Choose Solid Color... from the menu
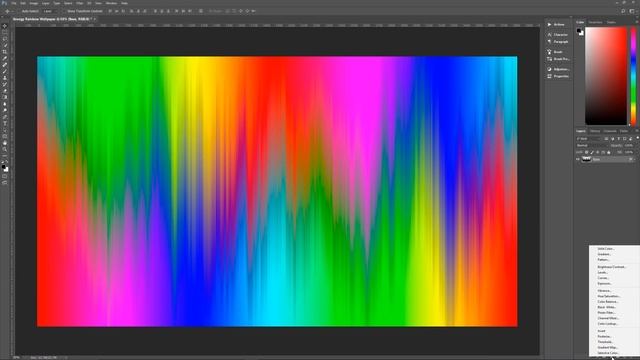Screen dimensions: 640x360 605,249
